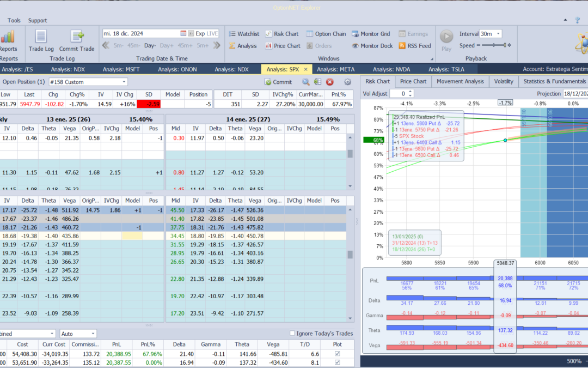Click the Day+ time step button
Image resolution: width=588 pixels, height=368 pixels.
coord(167,45)
